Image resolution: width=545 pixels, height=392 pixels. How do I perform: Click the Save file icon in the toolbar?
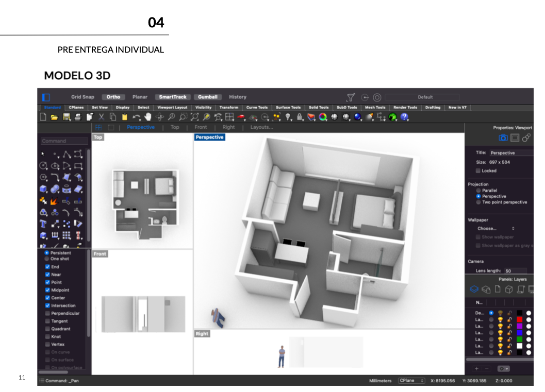pos(66,117)
